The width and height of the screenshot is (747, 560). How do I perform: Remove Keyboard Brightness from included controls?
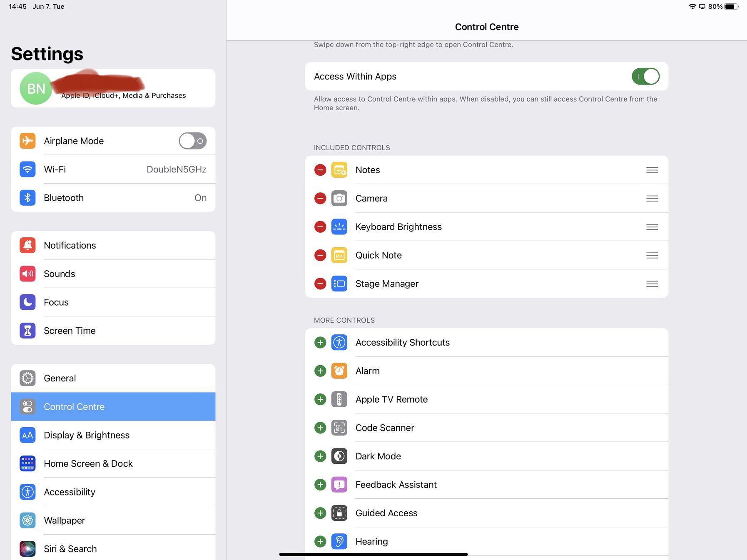320,227
